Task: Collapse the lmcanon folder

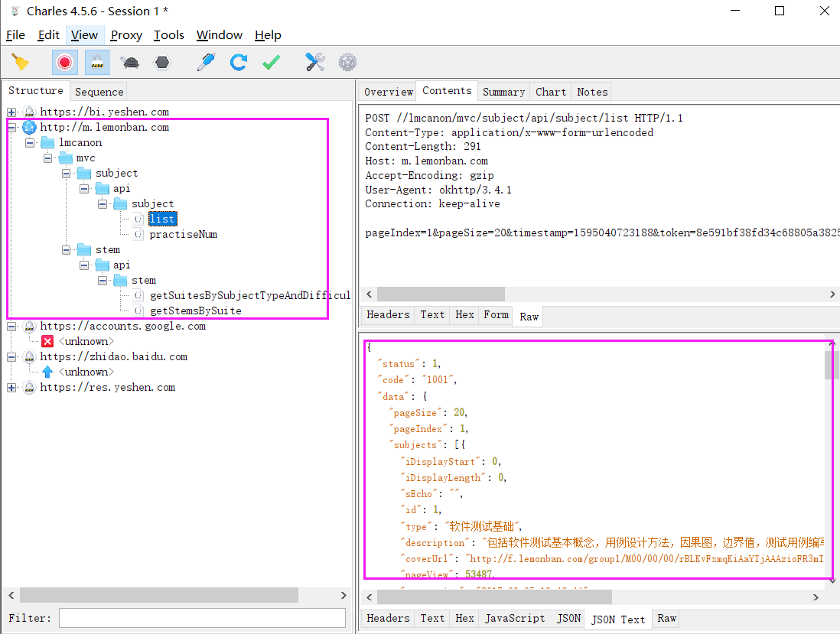Action: [30, 143]
